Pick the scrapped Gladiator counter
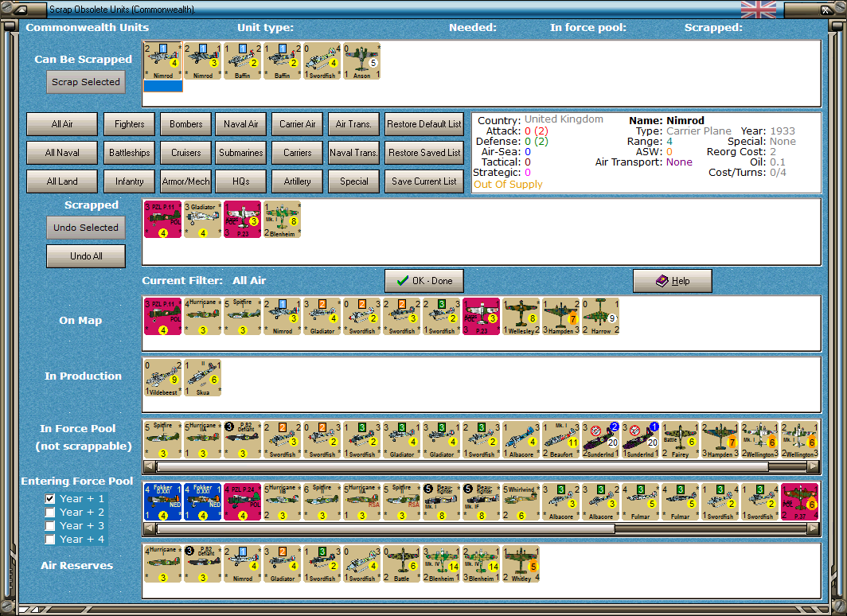 (202, 219)
